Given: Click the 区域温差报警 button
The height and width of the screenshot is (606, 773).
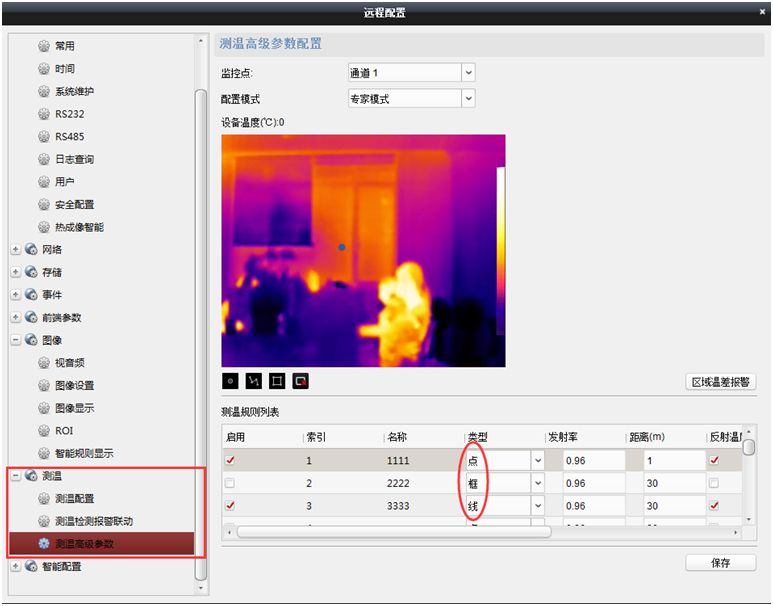Looking at the screenshot, I should (721, 382).
